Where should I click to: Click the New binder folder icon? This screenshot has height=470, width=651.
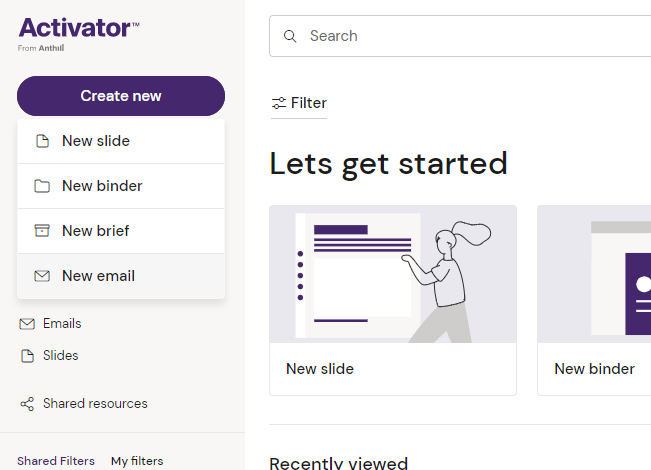point(42,186)
